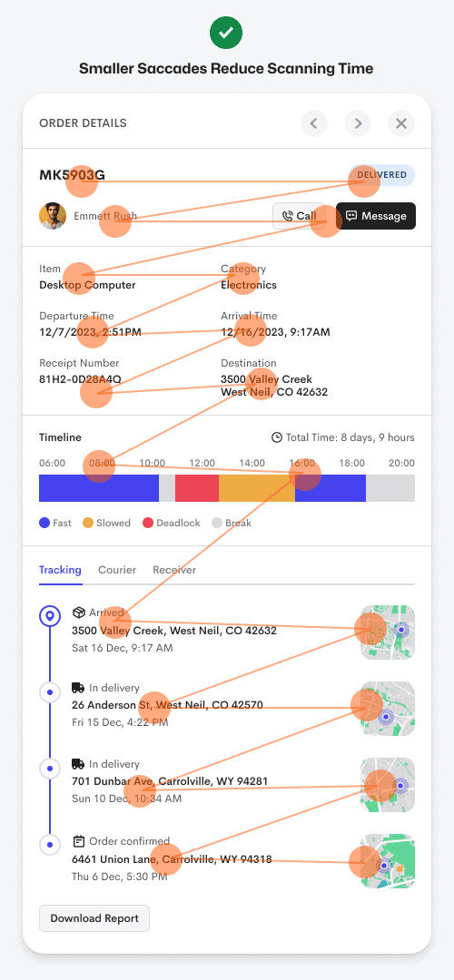This screenshot has width=454, height=980.
Task: Switch to the Courier tab
Action: [117, 570]
